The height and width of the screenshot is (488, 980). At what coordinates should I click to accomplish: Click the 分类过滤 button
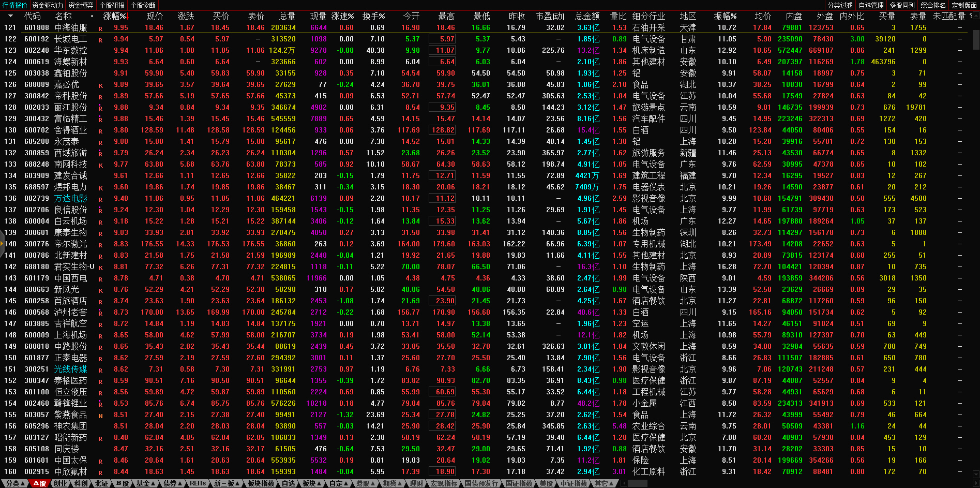coord(840,5)
